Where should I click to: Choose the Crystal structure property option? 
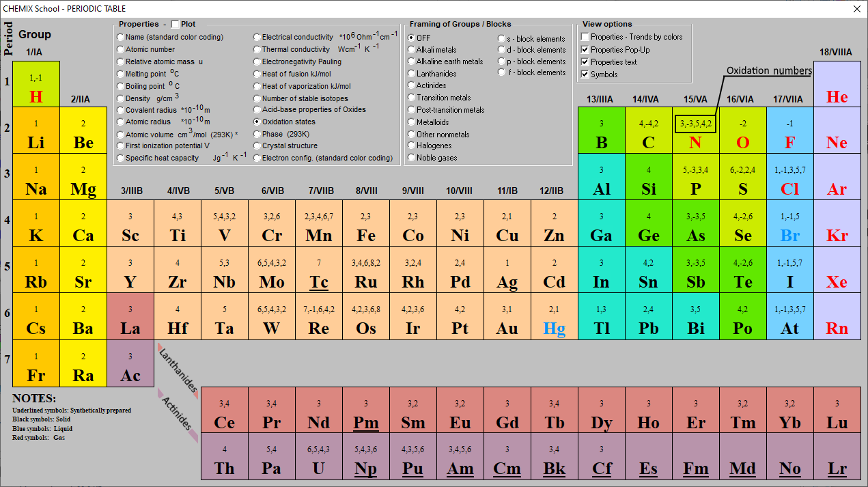tap(257, 145)
